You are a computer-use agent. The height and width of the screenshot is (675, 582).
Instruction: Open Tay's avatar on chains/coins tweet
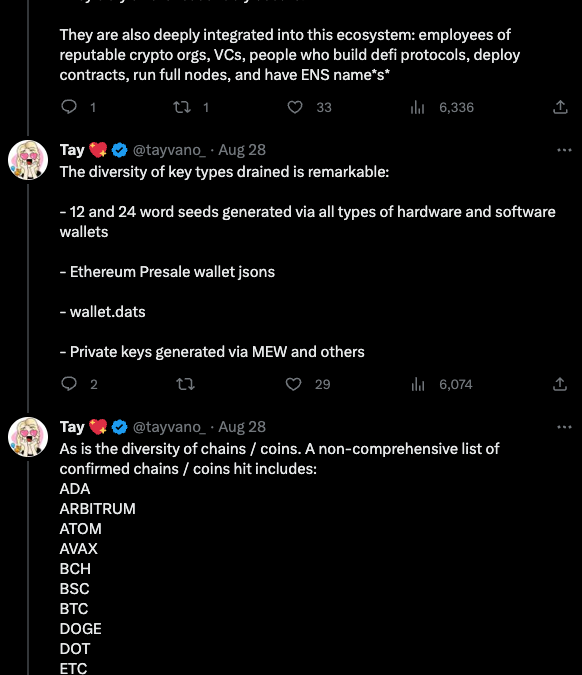28,437
